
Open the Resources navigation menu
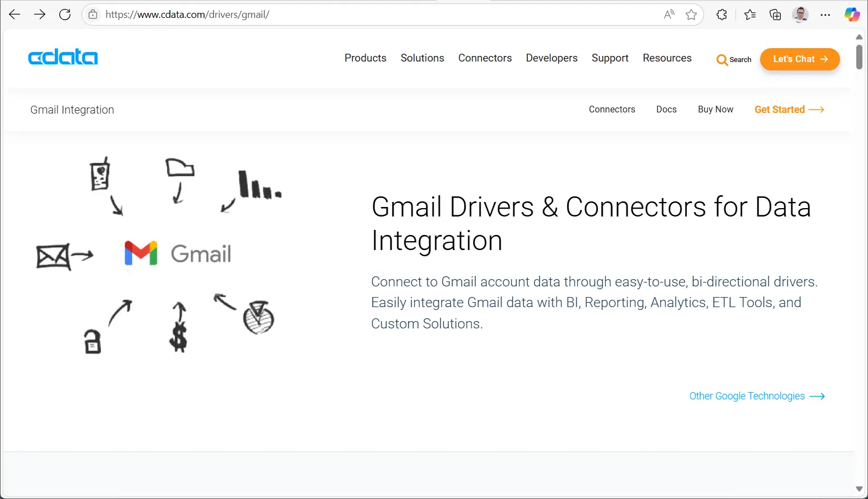click(x=667, y=58)
